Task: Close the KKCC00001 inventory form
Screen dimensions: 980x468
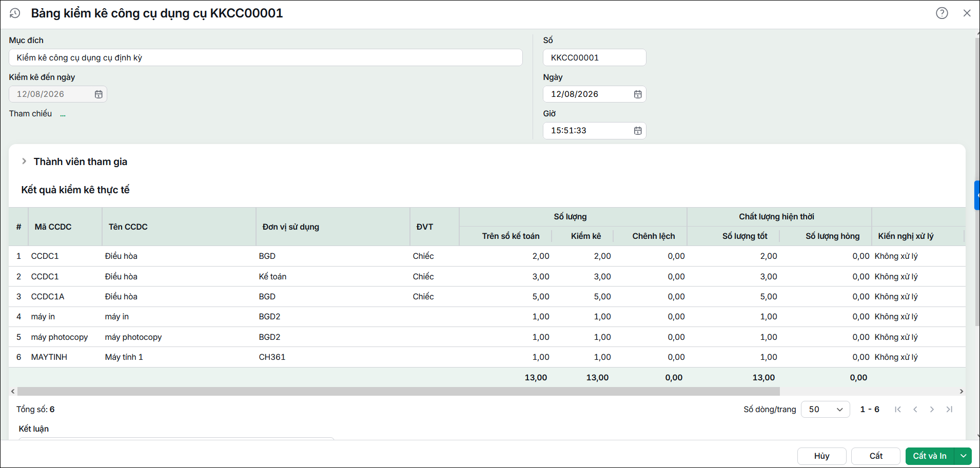Action: [x=967, y=13]
